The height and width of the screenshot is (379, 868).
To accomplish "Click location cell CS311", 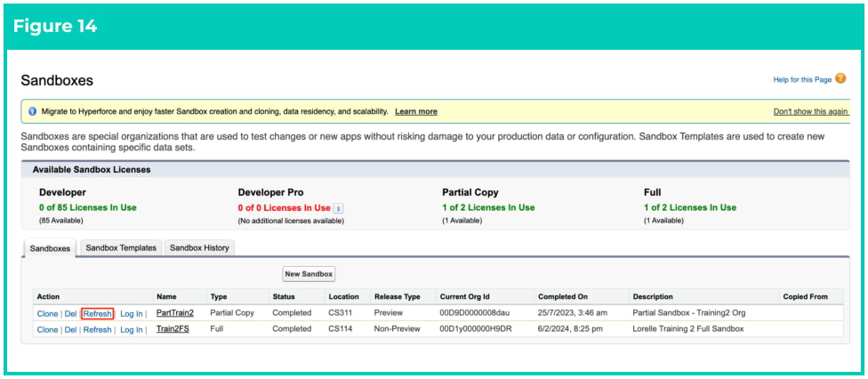I will [x=341, y=313].
